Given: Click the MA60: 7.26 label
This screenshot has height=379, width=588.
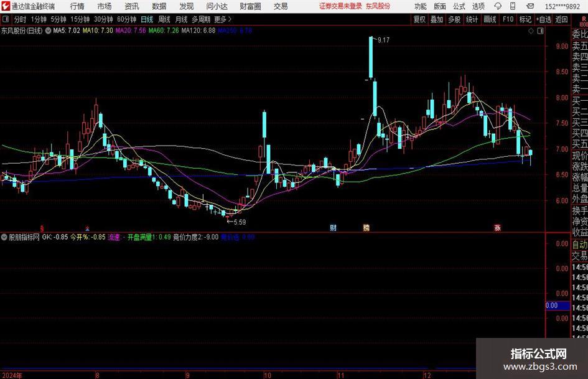Looking at the screenshot, I should click(x=164, y=30).
